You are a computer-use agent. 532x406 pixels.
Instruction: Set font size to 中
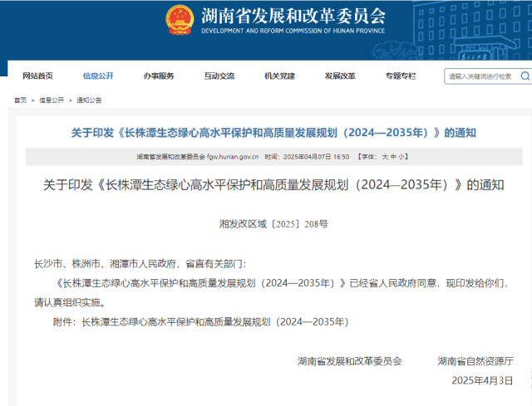click(393, 157)
